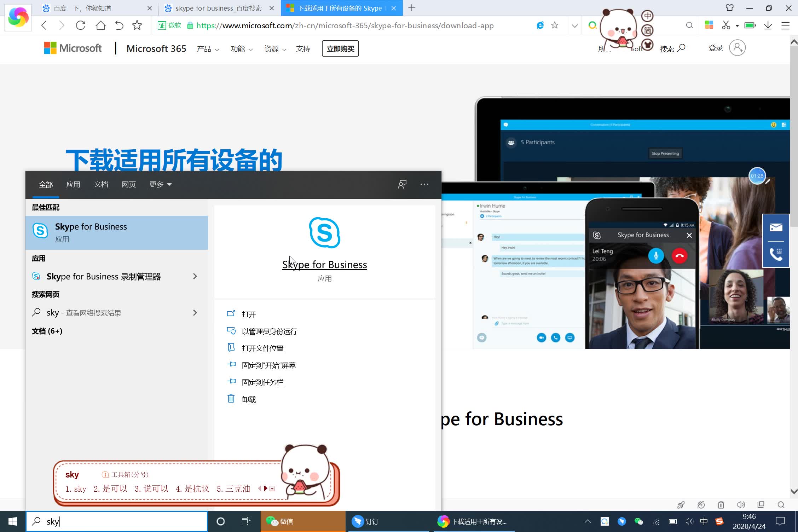Switch to 微信 on taskbar

(x=303, y=521)
